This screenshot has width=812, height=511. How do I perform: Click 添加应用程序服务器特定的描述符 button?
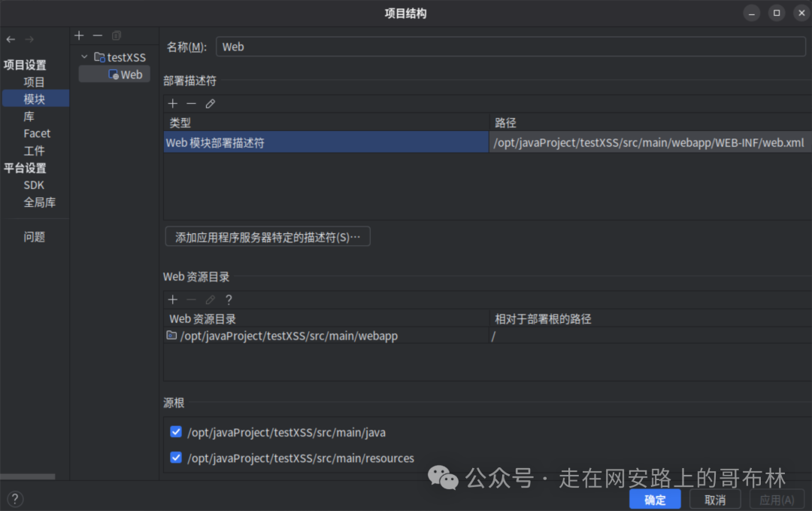click(x=268, y=237)
